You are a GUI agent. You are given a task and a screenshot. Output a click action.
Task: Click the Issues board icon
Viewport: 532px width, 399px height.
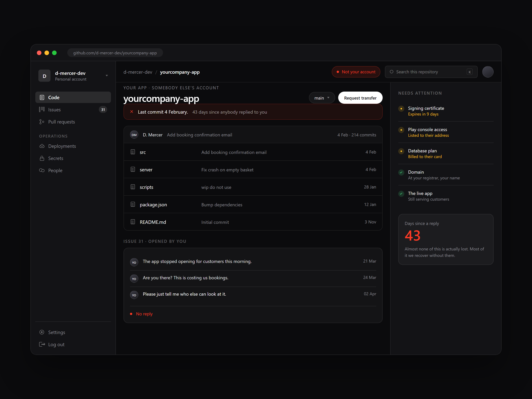pyautogui.click(x=42, y=109)
